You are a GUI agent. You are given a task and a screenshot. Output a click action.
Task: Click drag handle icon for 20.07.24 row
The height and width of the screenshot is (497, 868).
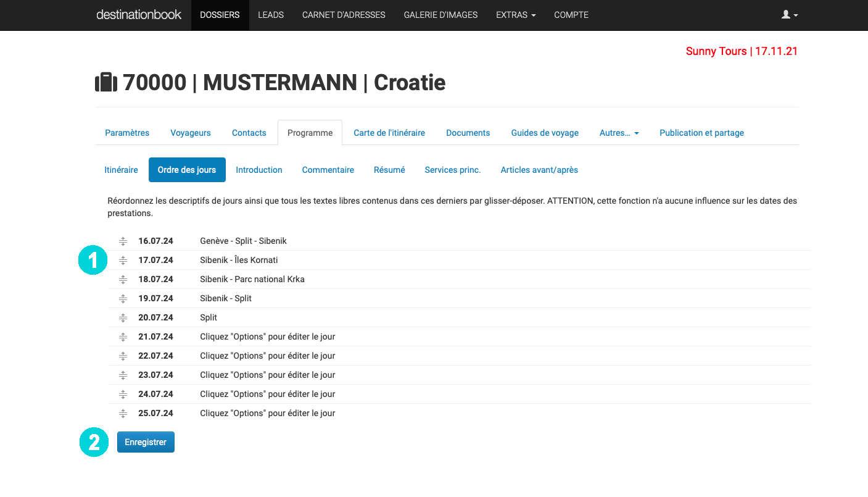(123, 317)
